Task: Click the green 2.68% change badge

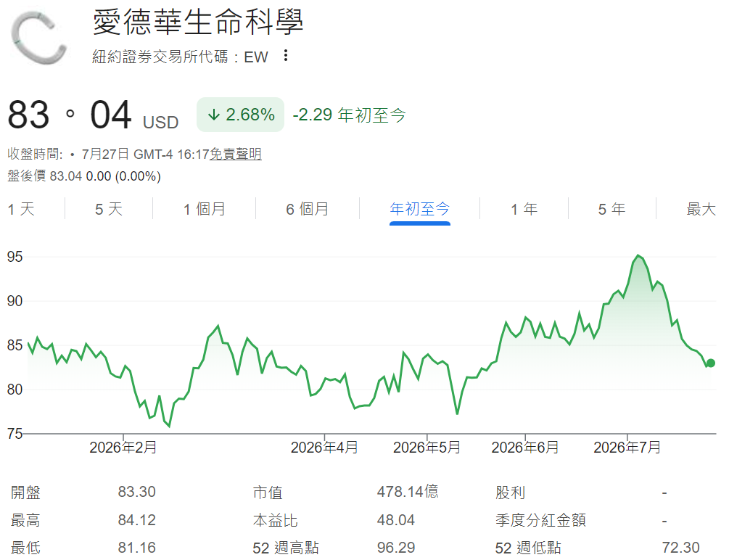Action: click(x=240, y=115)
